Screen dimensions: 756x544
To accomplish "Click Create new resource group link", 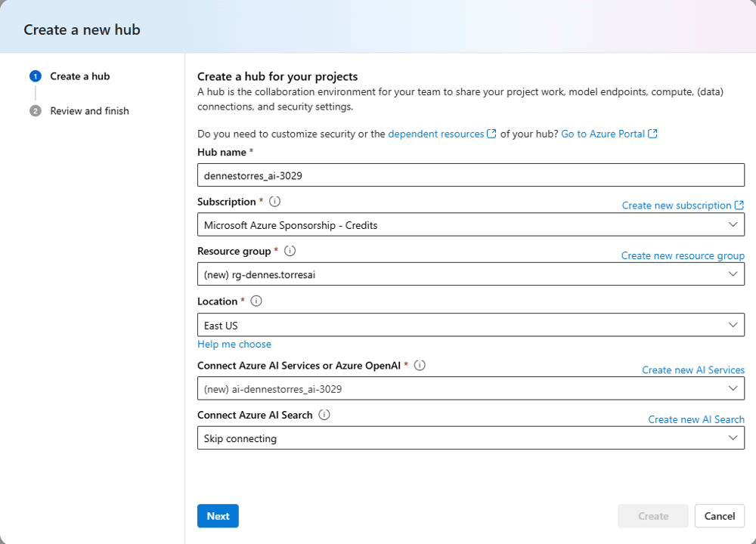I will click(x=683, y=255).
